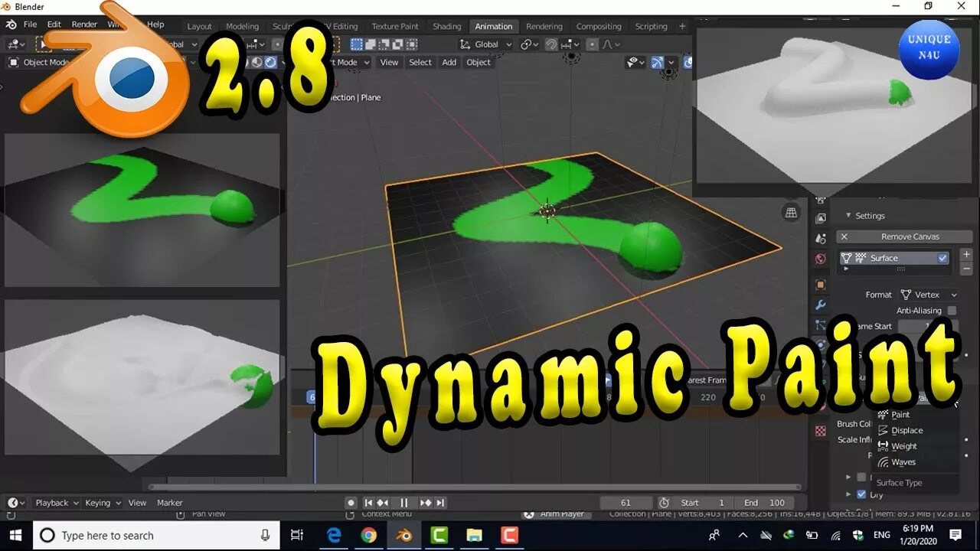Jump to last frame playback icon
980x551 pixels.
pyautogui.click(x=440, y=503)
